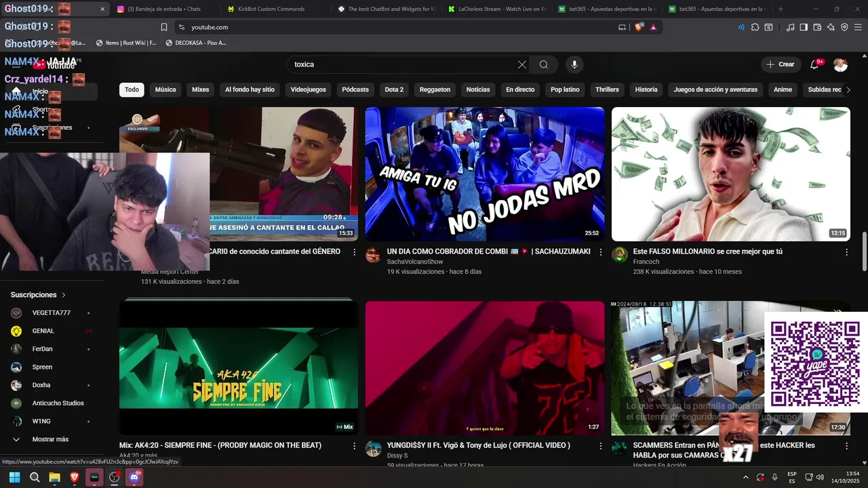Open the account avatar menu
868x488 pixels.
pyautogui.click(x=841, y=64)
